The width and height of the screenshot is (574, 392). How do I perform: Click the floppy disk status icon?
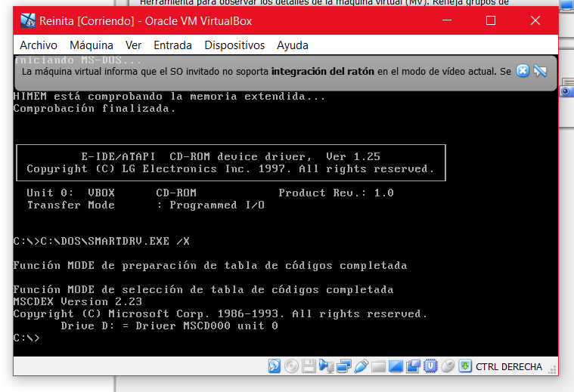(309, 366)
